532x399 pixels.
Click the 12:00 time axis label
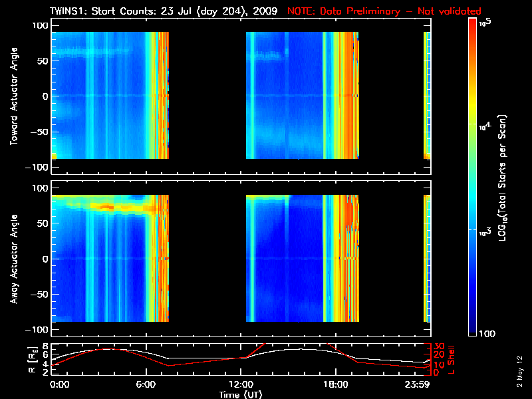[241, 384]
